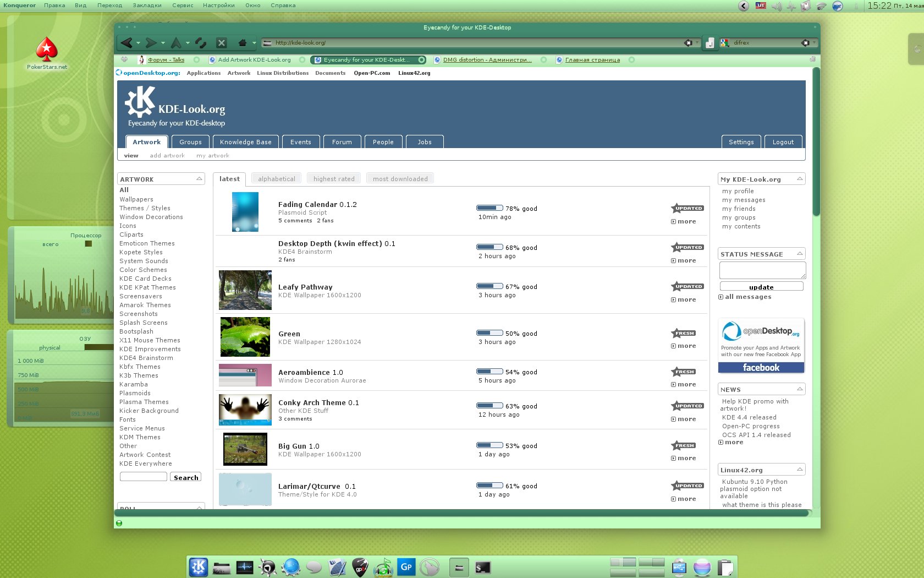Click the Wallpapers category link

point(136,199)
